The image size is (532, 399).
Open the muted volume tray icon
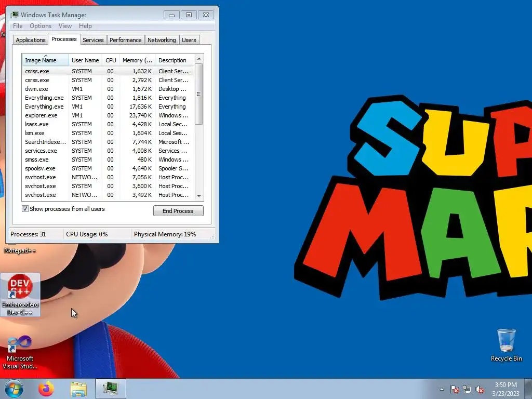click(480, 389)
